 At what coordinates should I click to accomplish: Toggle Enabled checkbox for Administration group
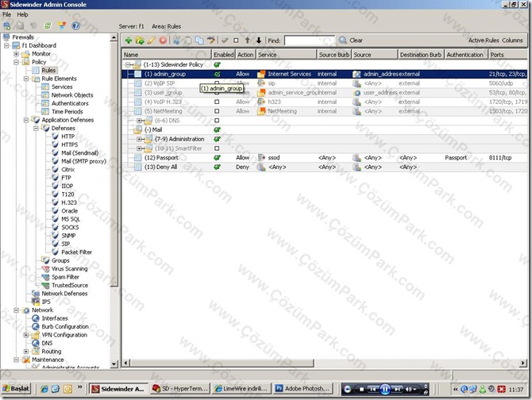(217, 139)
